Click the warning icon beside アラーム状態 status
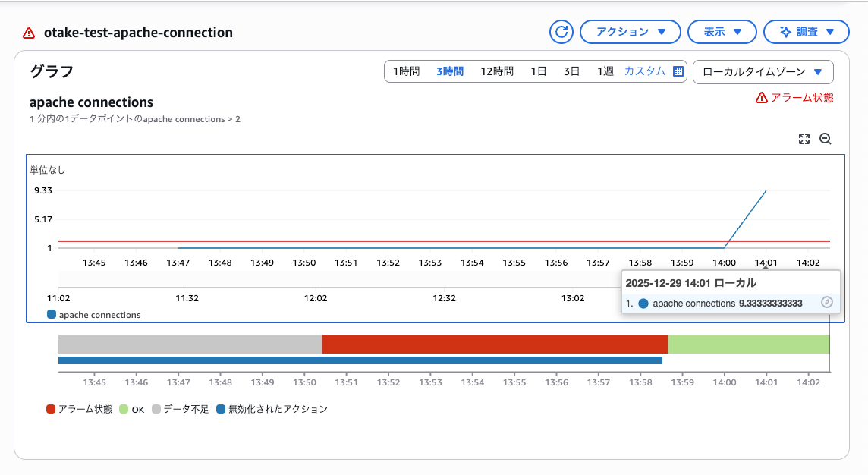 pyautogui.click(x=761, y=98)
